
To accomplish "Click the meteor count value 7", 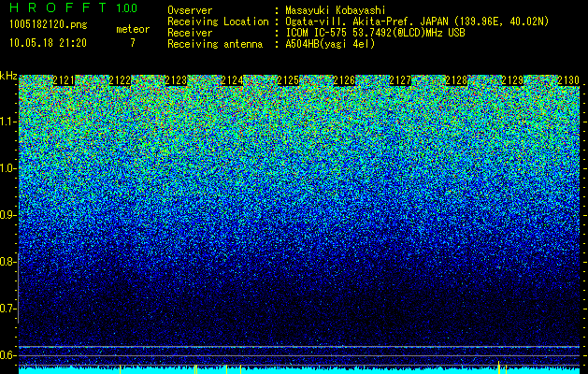I will coord(133,43).
